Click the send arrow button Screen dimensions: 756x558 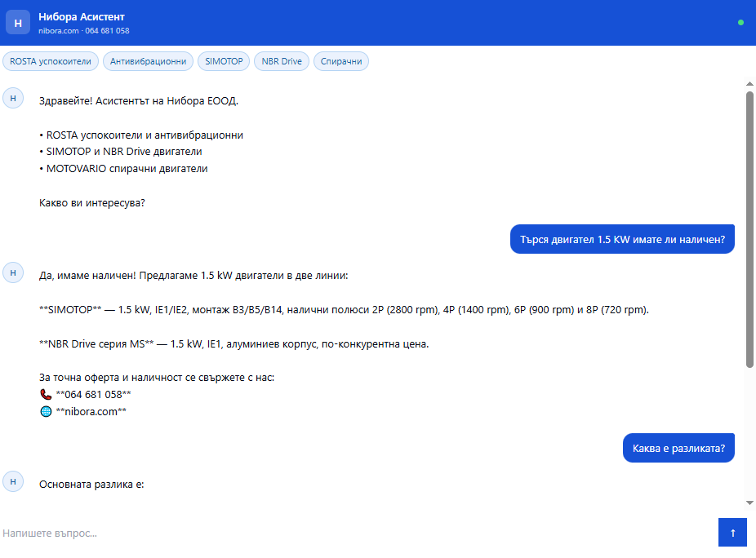pos(732,533)
